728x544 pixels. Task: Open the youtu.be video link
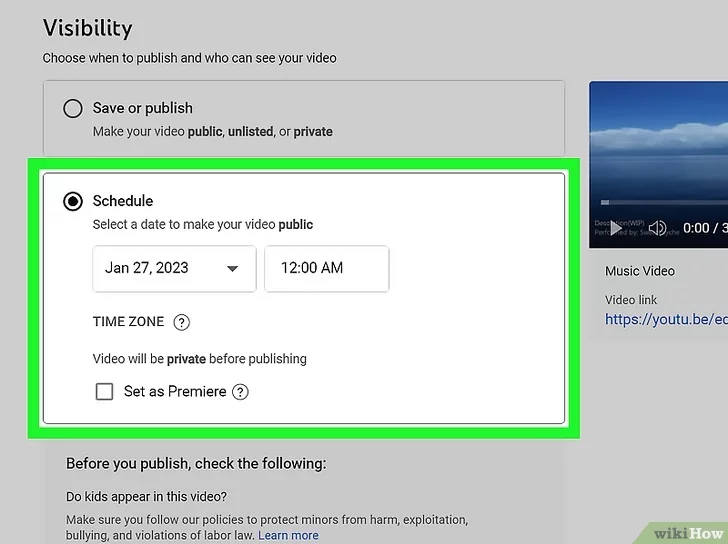666,319
